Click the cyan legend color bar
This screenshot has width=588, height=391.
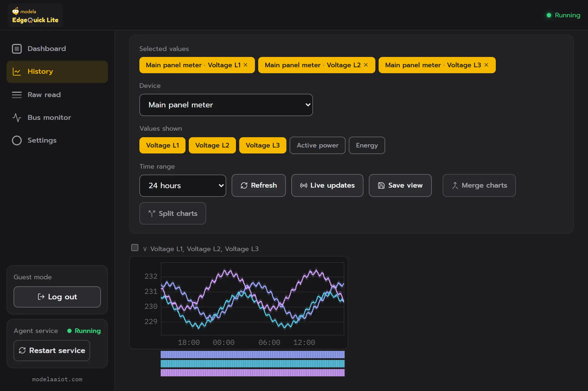click(x=253, y=364)
